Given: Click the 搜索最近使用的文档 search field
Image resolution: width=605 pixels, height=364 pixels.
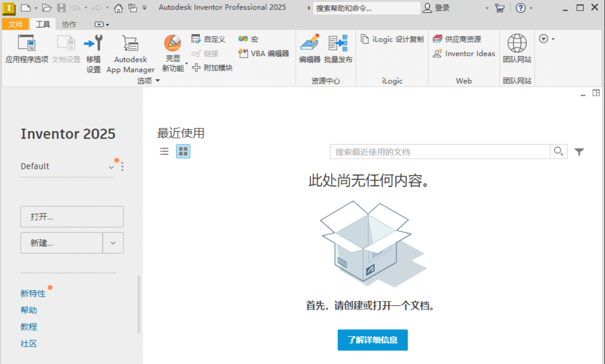Looking at the screenshot, I should pos(440,152).
